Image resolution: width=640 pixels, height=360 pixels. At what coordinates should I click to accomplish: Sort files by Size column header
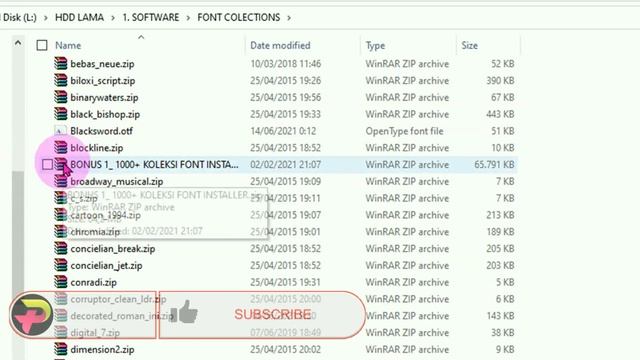tap(469, 45)
